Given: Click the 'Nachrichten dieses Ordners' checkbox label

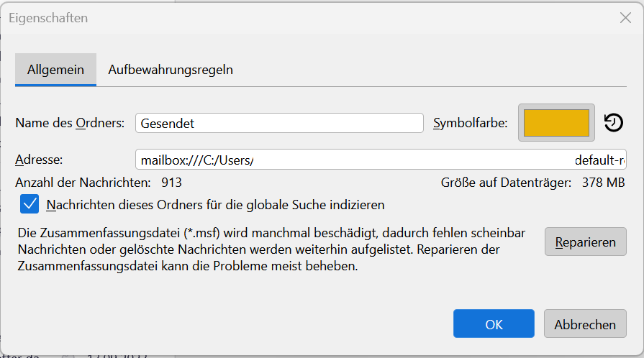Looking at the screenshot, I should 215,205.
